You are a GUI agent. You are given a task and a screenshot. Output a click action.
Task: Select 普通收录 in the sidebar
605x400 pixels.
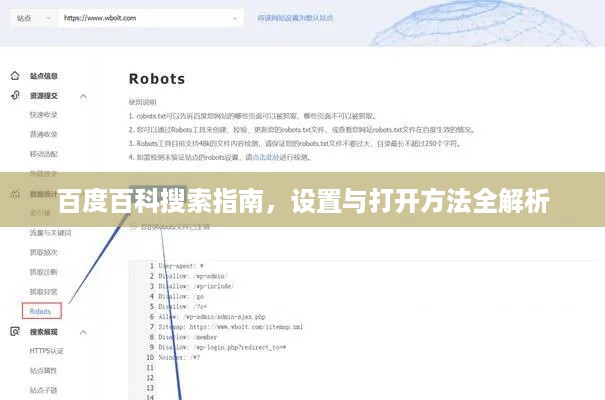tap(43, 135)
